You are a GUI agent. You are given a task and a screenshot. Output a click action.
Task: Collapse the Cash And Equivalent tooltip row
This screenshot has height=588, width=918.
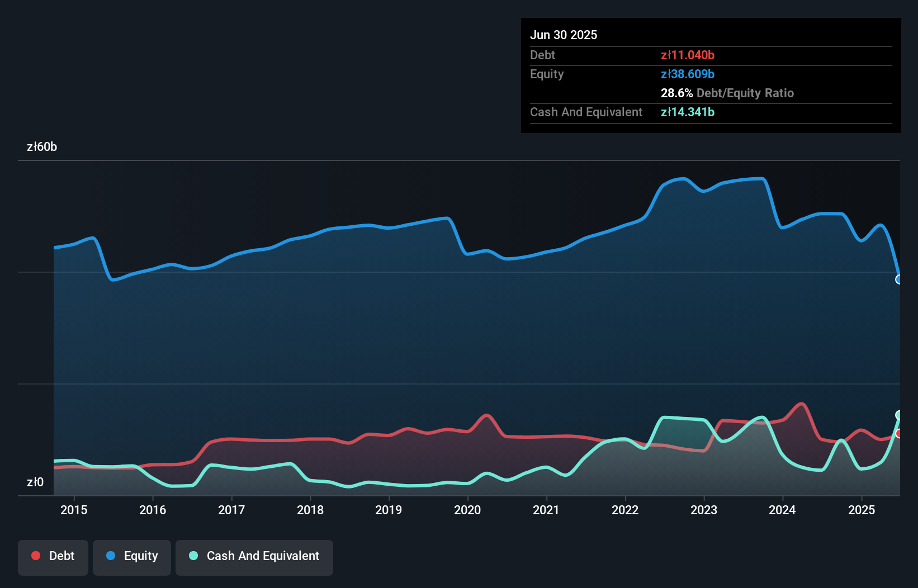[585, 112]
